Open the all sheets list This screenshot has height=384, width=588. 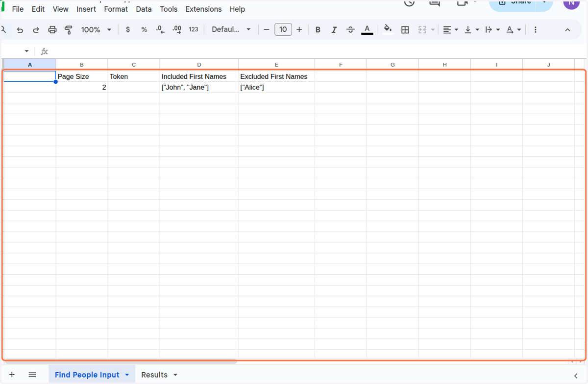pyautogui.click(x=32, y=375)
